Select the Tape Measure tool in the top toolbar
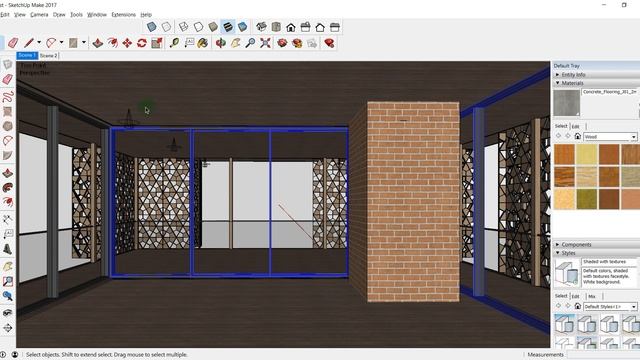The height and width of the screenshot is (360, 640). pos(174,42)
